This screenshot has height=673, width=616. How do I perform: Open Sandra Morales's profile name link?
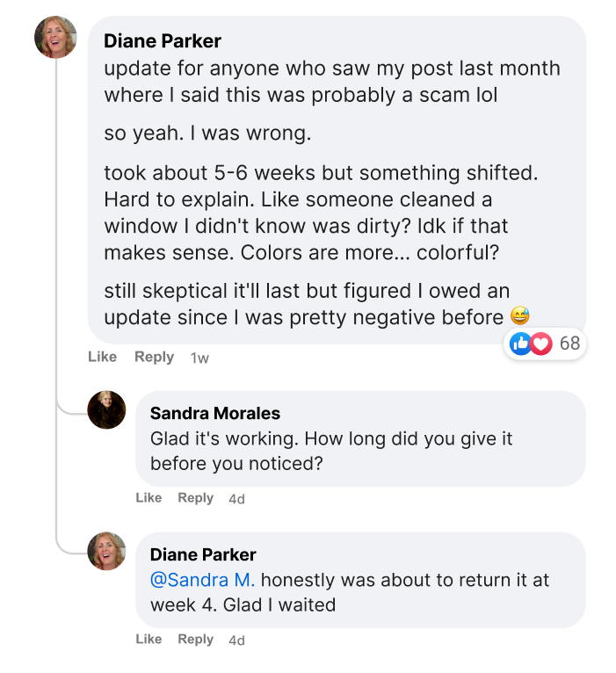pos(215,413)
